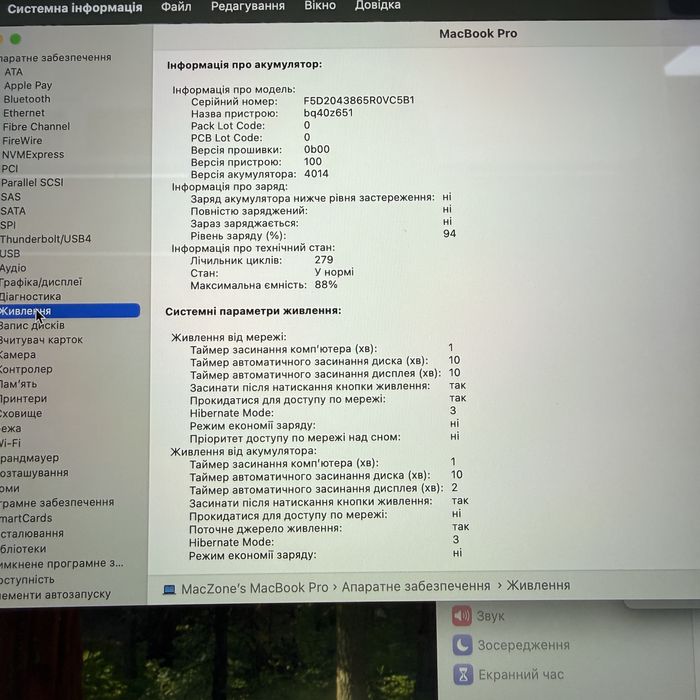The image size is (700, 700).
Task: Click Апаратне забезпечення in the path bar
Action: click(416, 586)
